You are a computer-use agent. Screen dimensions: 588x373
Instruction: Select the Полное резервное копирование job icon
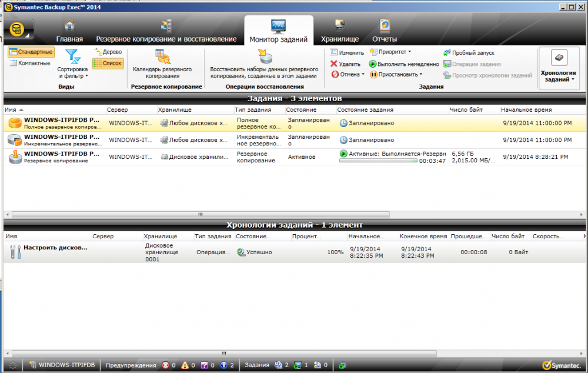(x=15, y=123)
